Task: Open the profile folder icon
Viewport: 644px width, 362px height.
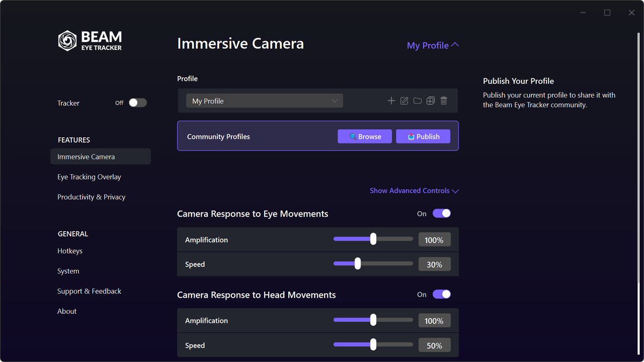Action: [418, 100]
